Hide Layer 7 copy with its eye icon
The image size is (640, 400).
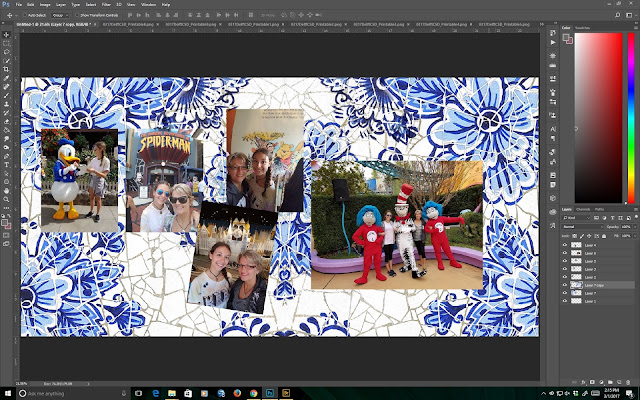tap(565, 285)
